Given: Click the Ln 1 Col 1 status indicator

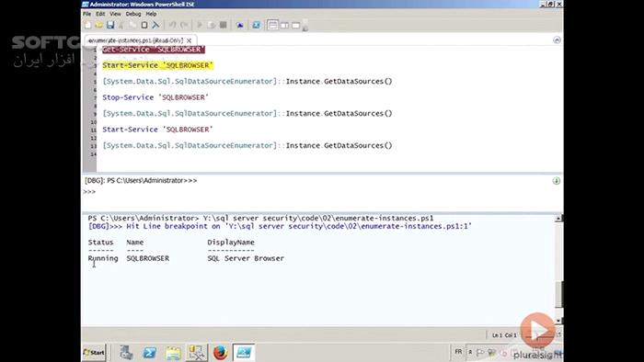Looking at the screenshot, I should [x=504, y=335].
